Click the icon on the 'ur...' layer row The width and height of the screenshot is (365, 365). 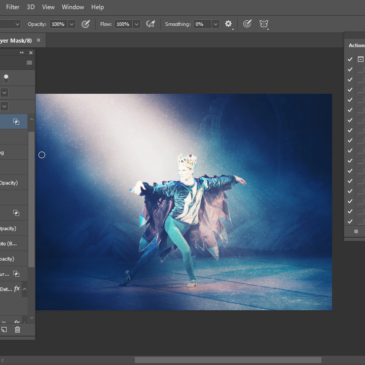pyautogui.click(x=16, y=274)
